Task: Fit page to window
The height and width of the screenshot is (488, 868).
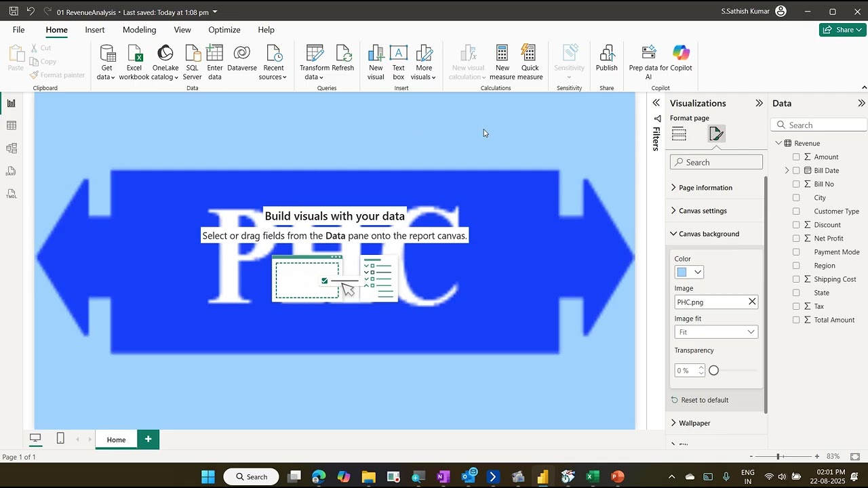Action: tap(855, 457)
